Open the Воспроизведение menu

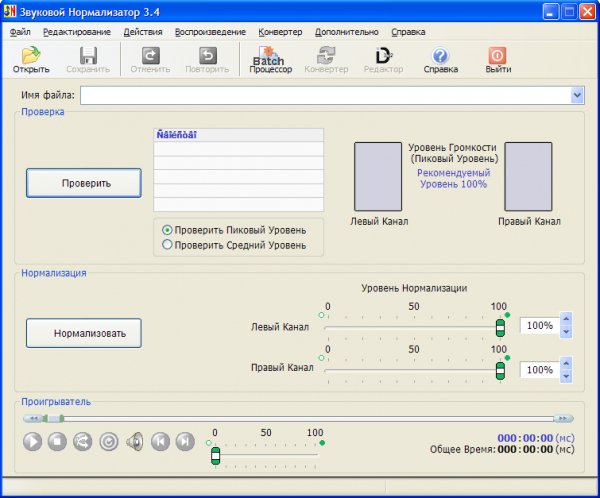(210, 32)
